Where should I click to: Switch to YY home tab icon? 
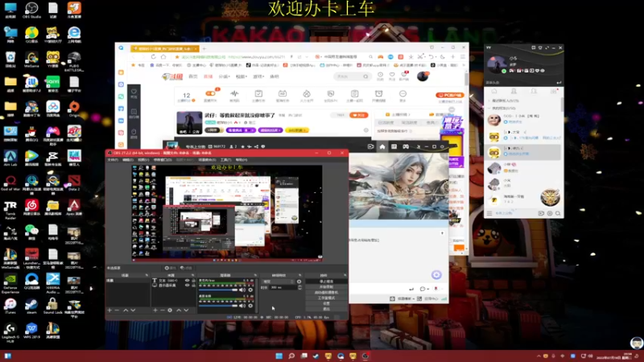494,92
